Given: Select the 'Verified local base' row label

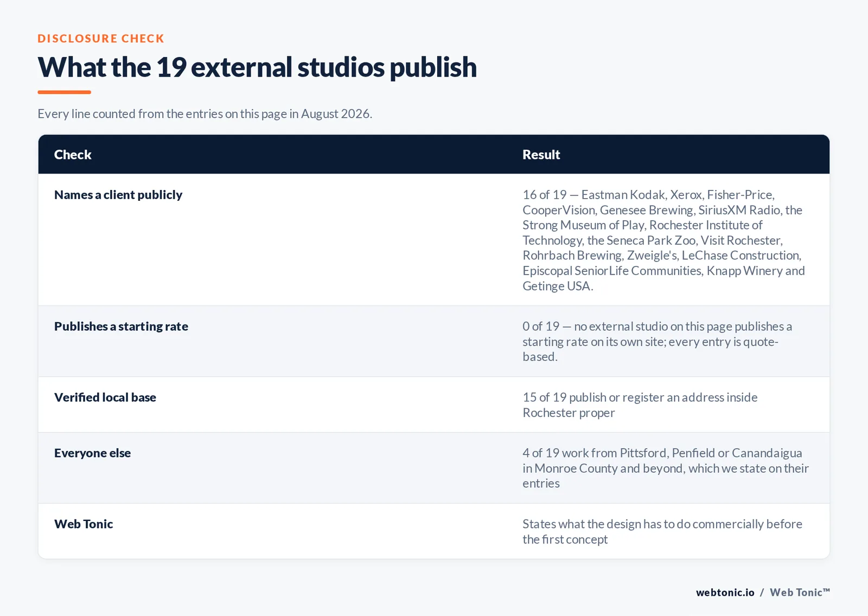Looking at the screenshot, I should pos(105,397).
